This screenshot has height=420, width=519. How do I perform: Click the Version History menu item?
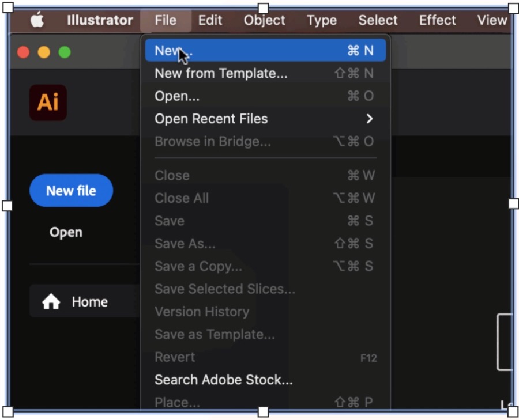[x=265, y=312]
